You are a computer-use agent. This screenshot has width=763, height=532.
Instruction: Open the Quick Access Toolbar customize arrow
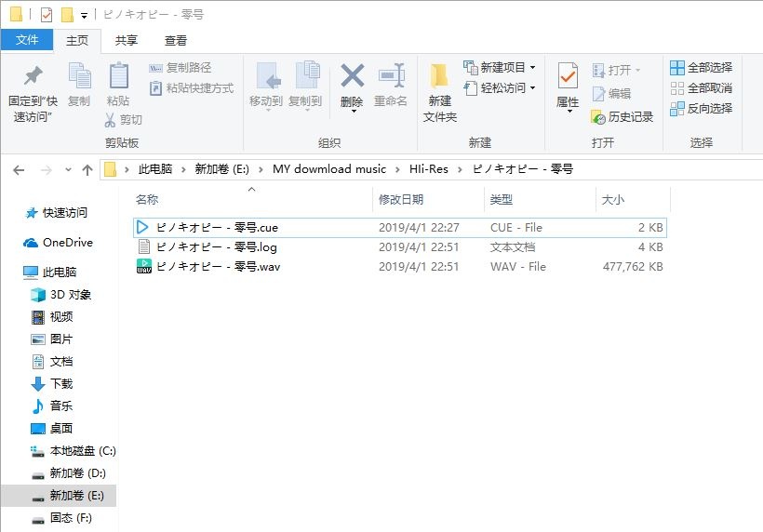coord(84,16)
